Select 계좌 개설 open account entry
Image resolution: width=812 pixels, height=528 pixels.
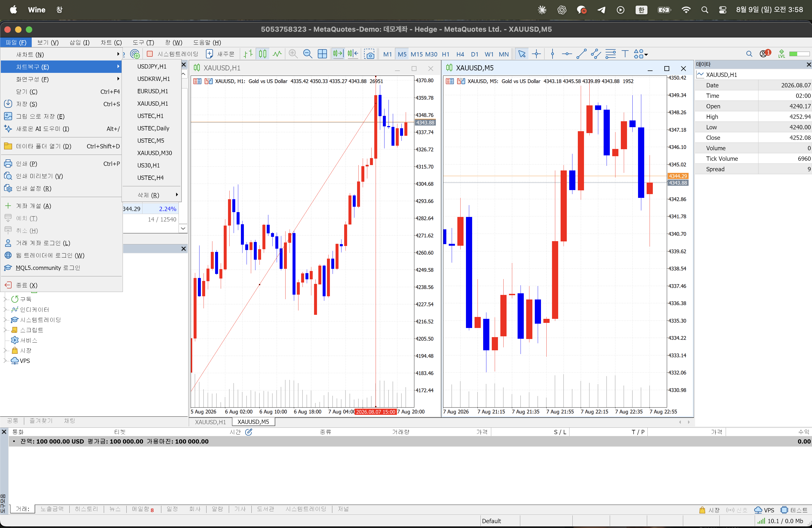coord(61,206)
